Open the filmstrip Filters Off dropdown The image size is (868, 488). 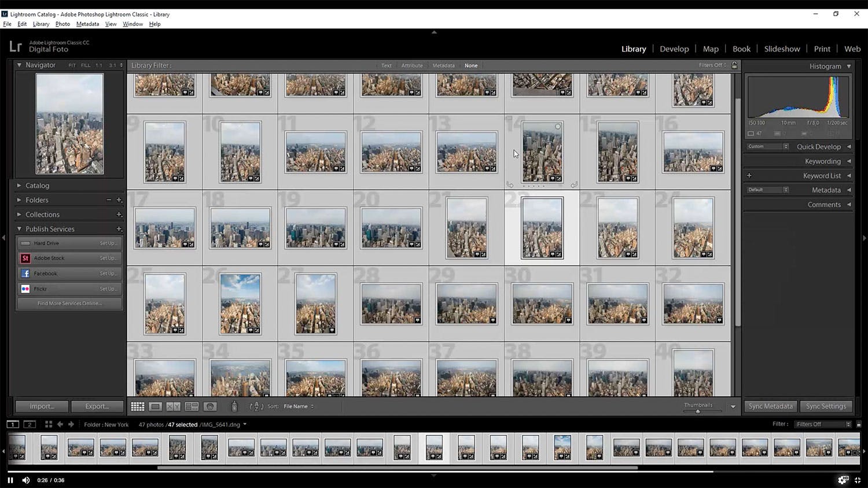tap(822, 424)
